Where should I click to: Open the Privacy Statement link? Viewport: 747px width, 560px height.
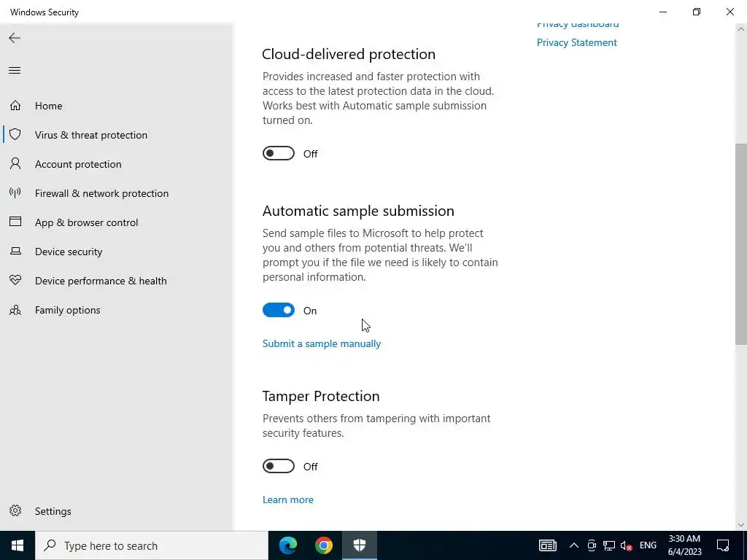(x=577, y=42)
